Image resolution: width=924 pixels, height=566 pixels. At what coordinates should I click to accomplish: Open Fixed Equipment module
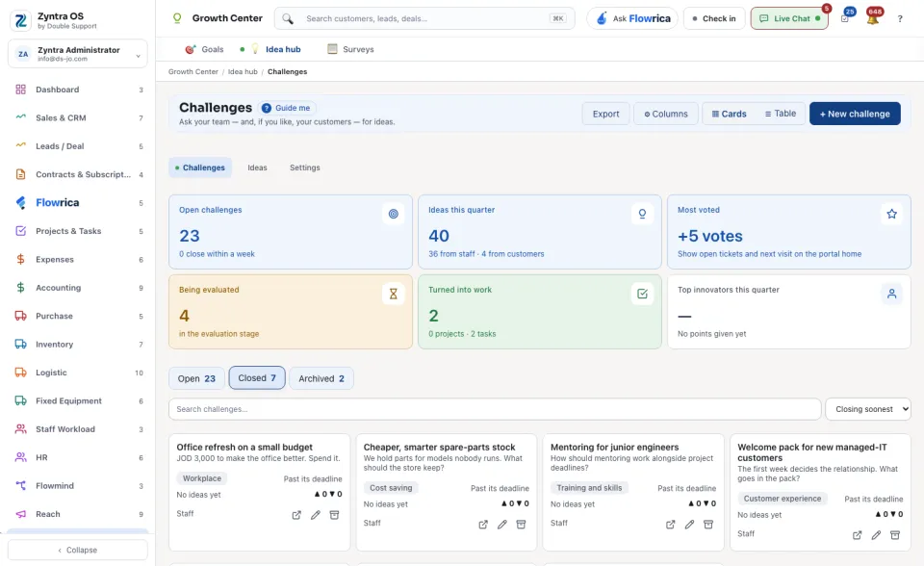[78, 400]
